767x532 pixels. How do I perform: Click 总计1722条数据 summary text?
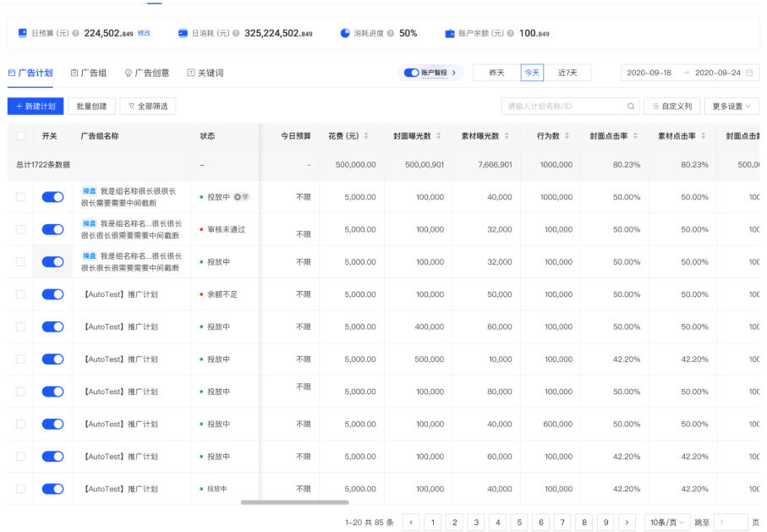(43, 164)
